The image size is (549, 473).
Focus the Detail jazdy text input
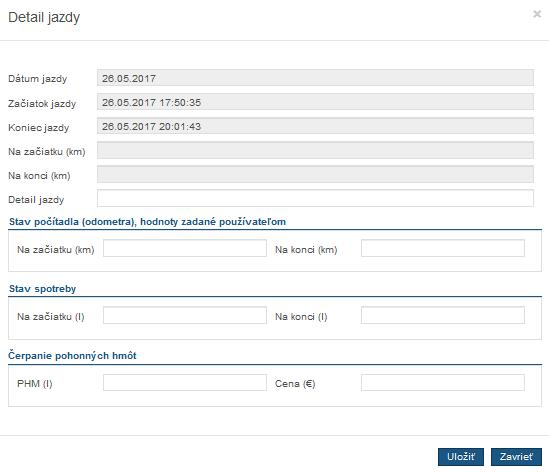pos(315,198)
